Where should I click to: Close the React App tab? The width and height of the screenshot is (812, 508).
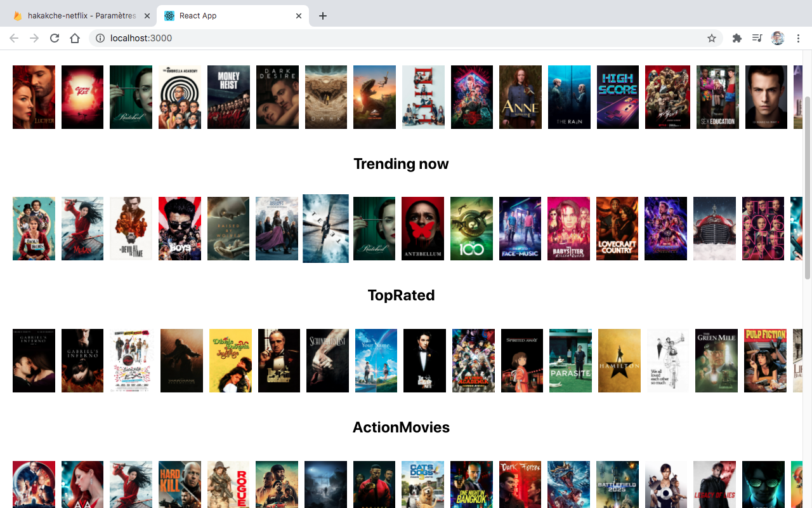pos(299,16)
